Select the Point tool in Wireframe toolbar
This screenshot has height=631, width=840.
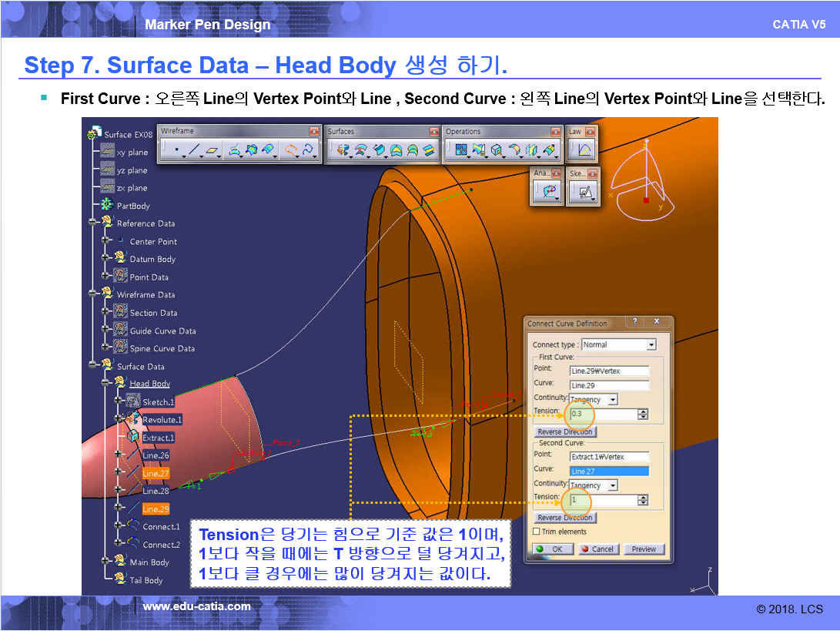[176, 151]
